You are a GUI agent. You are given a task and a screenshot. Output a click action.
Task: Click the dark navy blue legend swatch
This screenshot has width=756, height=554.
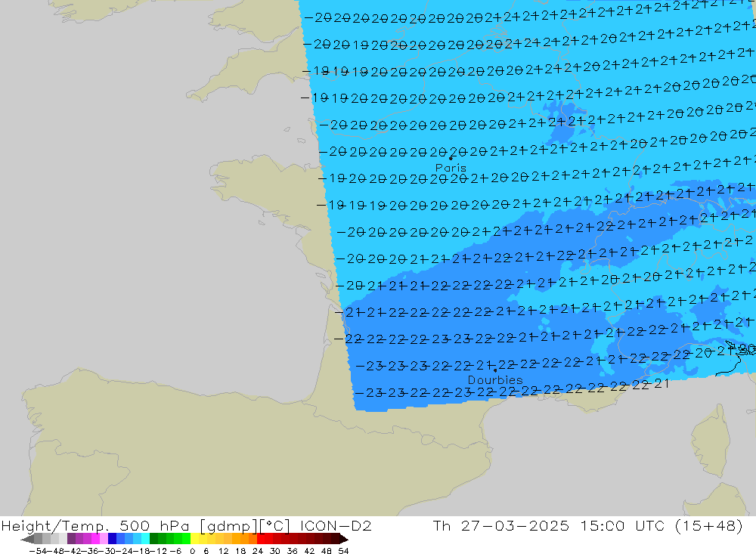(113, 539)
